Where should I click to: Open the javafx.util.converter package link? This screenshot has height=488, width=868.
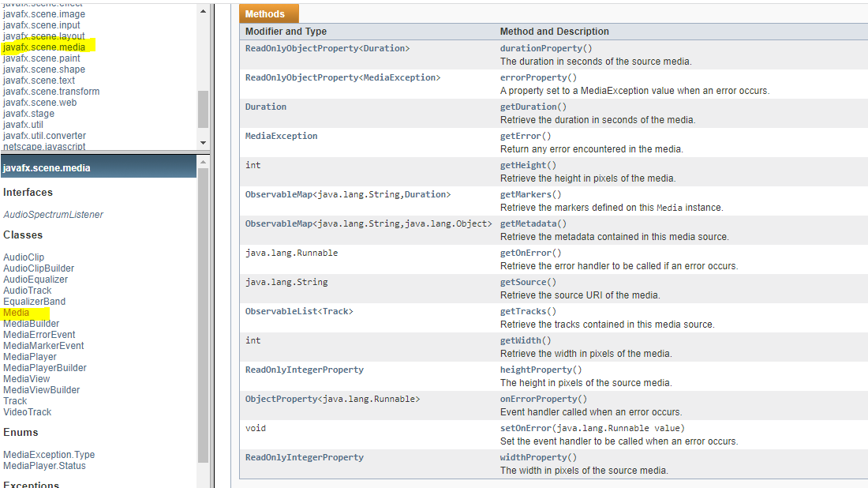point(45,136)
